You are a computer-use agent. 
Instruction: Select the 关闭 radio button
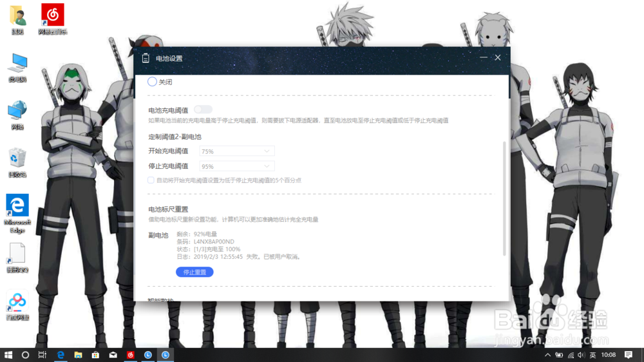pyautogui.click(x=152, y=82)
